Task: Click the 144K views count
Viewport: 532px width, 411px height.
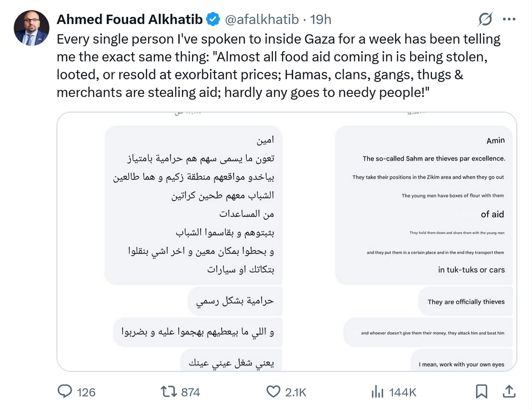Action: (403, 392)
